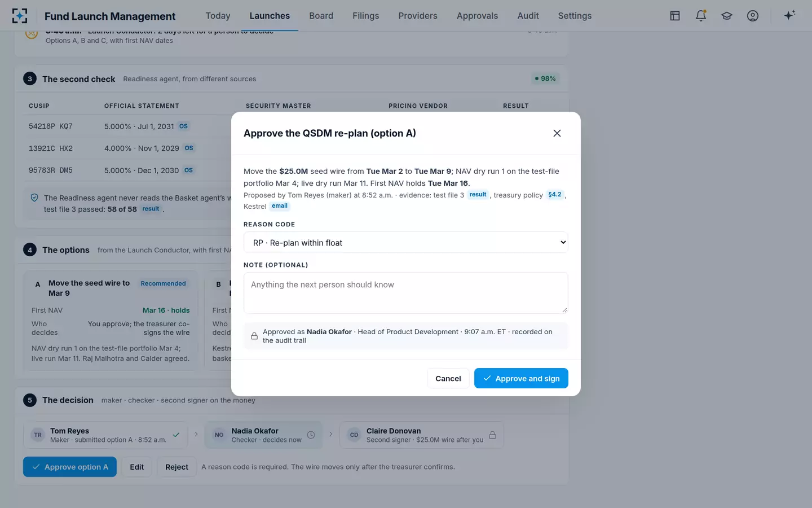Open the AI sparkle assistant icon
Image resolution: width=812 pixels, height=508 pixels.
[x=789, y=15]
